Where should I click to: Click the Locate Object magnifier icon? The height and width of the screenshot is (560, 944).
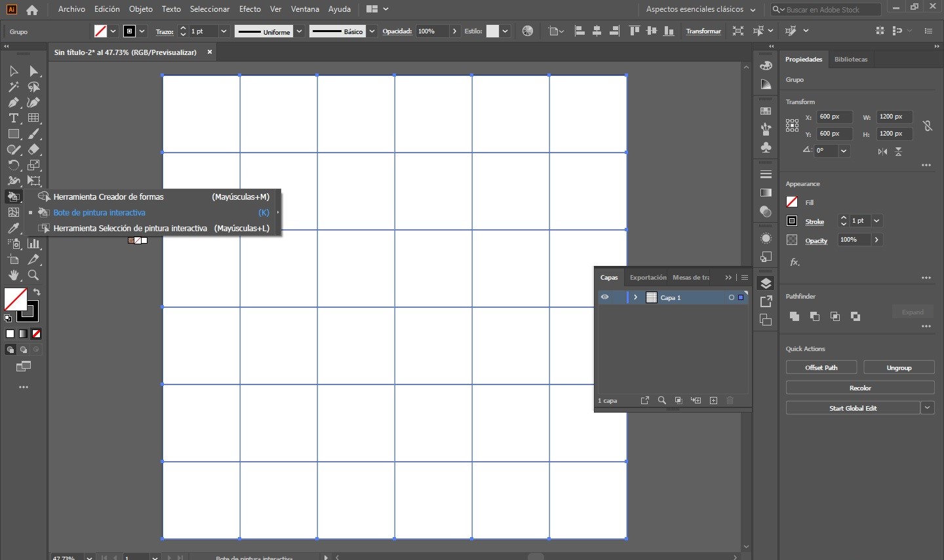point(661,400)
